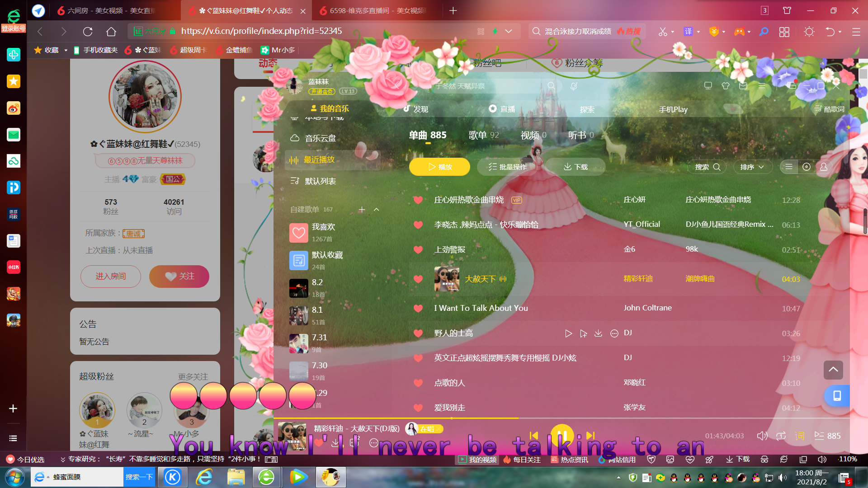Screen dimensions: 868x488
Task: Open more options for 野人的士高
Action: click(614, 333)
